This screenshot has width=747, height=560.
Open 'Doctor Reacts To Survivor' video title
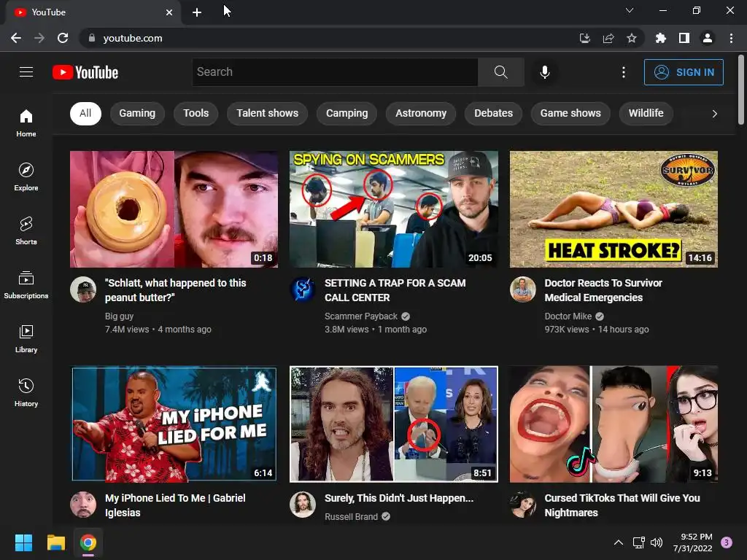[x=603, y=290]
